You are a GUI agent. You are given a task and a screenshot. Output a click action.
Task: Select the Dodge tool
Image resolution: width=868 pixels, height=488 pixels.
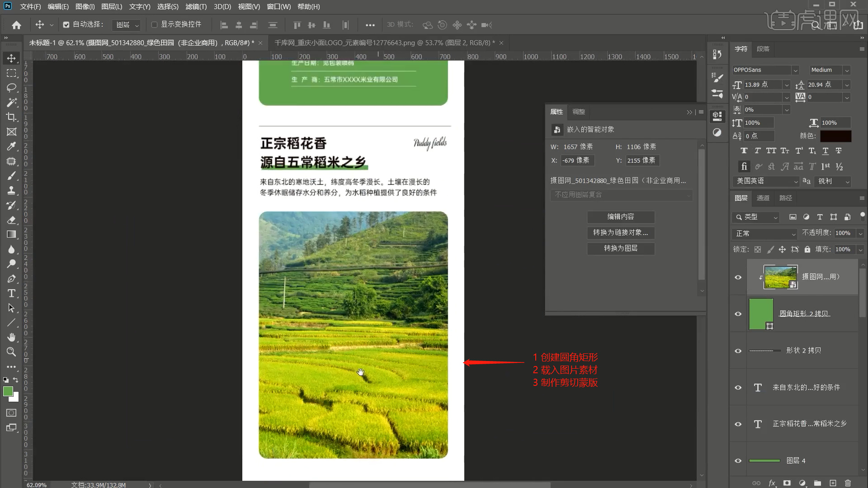[11, 264]
